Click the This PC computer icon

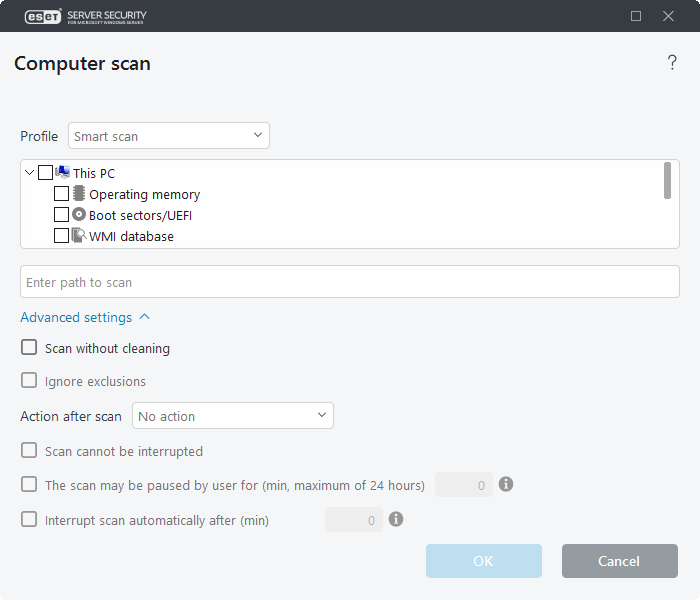[x=62, y=173]
